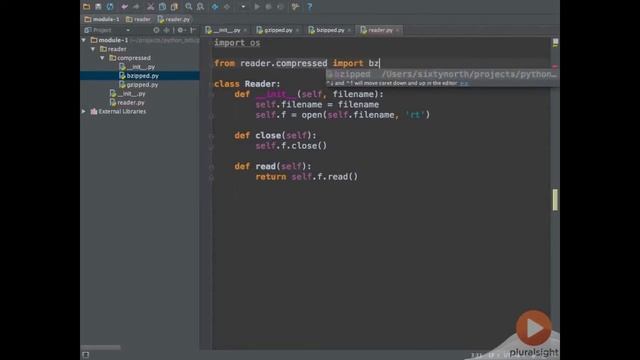Collapse the module-1 tree node
Image resolution: width=640 pixels, height=360 pixels.
point(84,40)
